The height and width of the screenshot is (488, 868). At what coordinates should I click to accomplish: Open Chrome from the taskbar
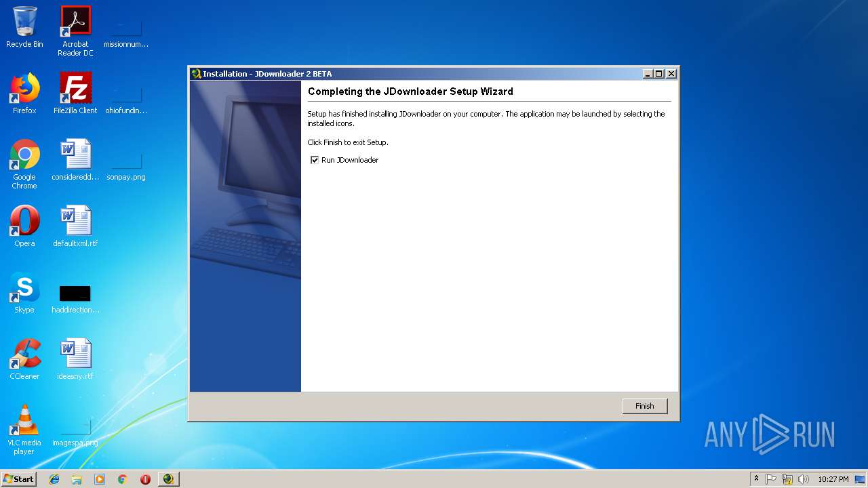pyautogui.click(x=123, y=479)
